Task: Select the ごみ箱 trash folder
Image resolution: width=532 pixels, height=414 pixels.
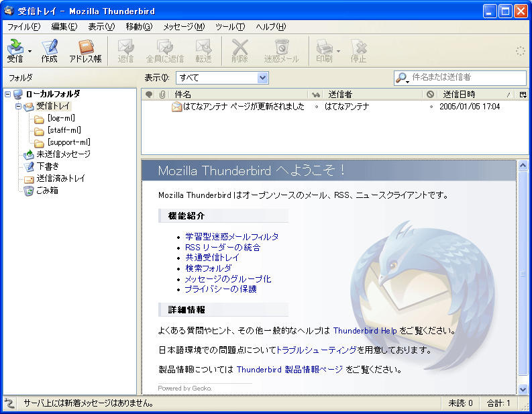Action: (x=47, y=191)
